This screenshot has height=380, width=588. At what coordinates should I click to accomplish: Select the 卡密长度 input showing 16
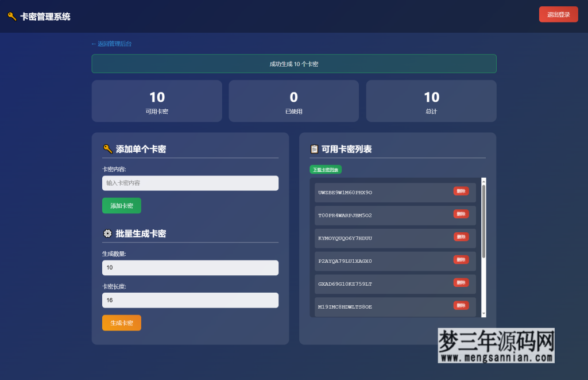coord(190,300)
